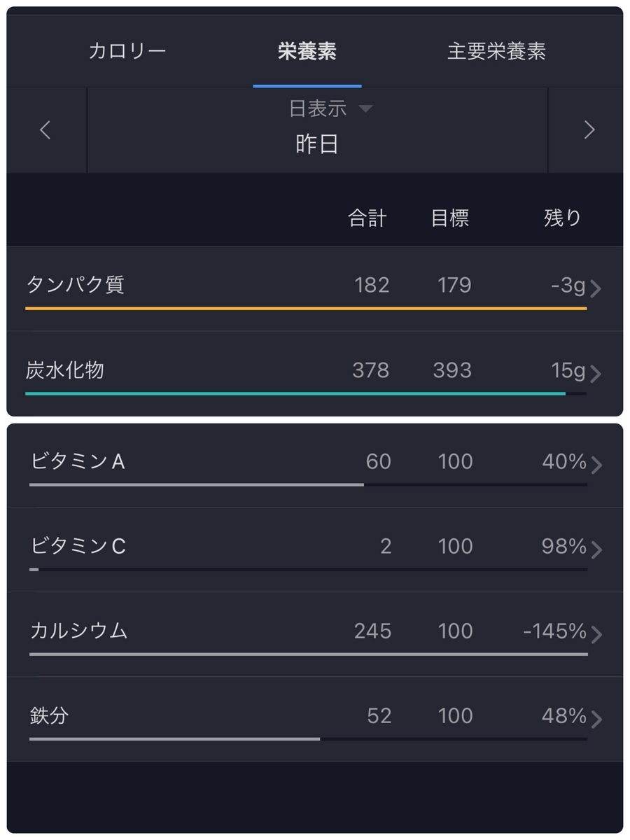Click the orange タンパク質 progress bar

tap(306, 308)
